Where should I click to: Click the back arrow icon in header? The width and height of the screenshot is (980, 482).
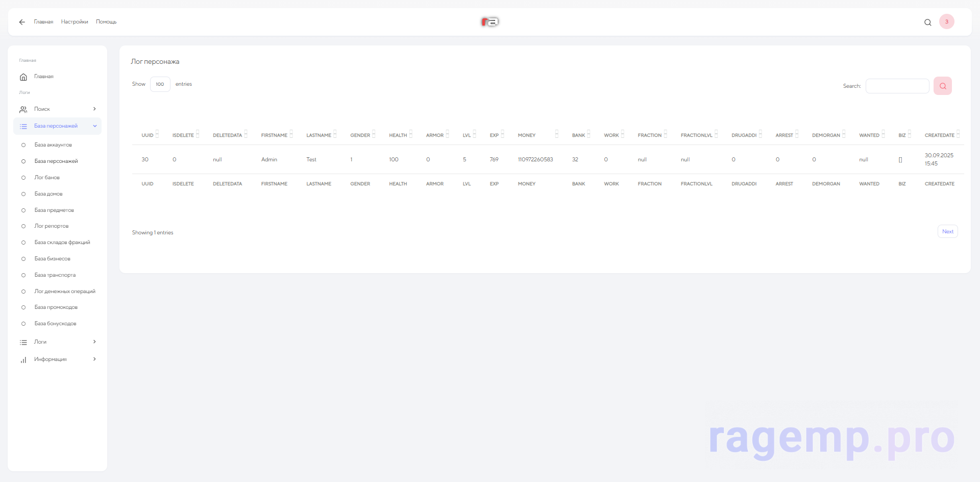[x=22, y=22]
